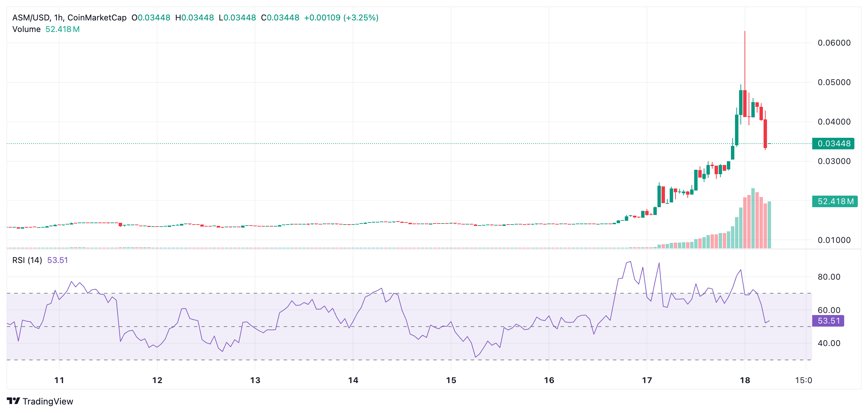
Task: Click the current price tag 0.03448 on axis
Action: [834, 144]
